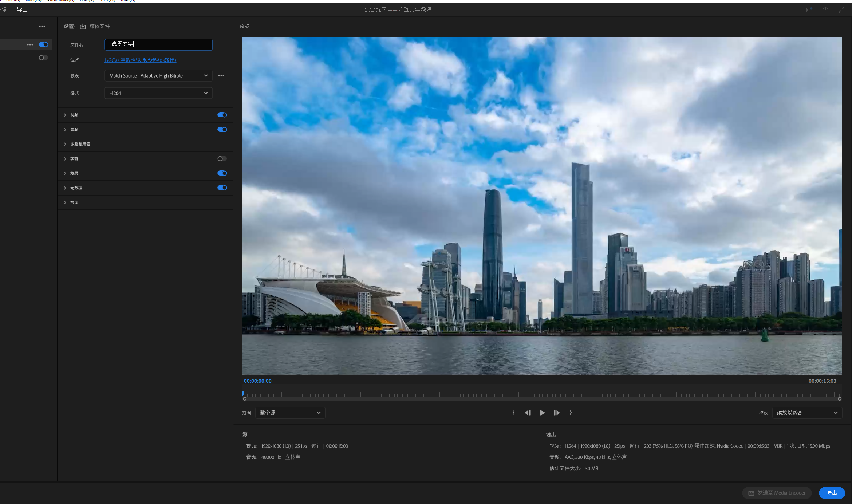Disable the 视频 (Video) toggle
The width and height of the screenshot is (852, 504).
222,115
